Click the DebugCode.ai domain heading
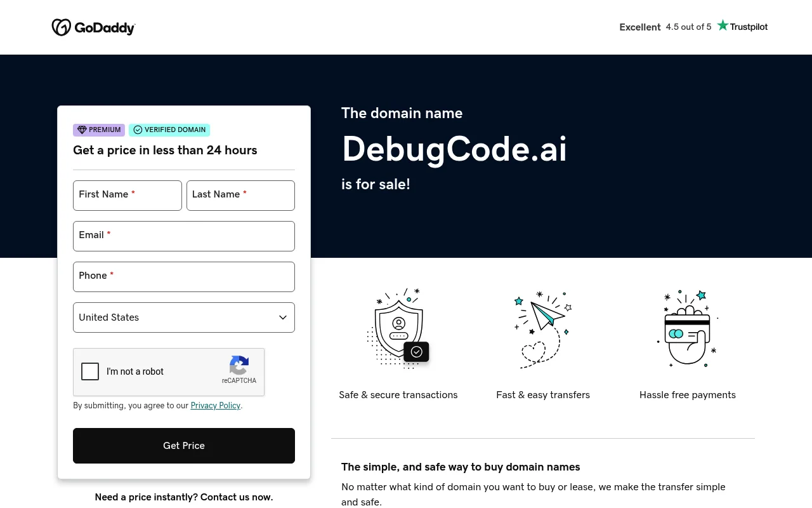 click(x=454, y=149)
